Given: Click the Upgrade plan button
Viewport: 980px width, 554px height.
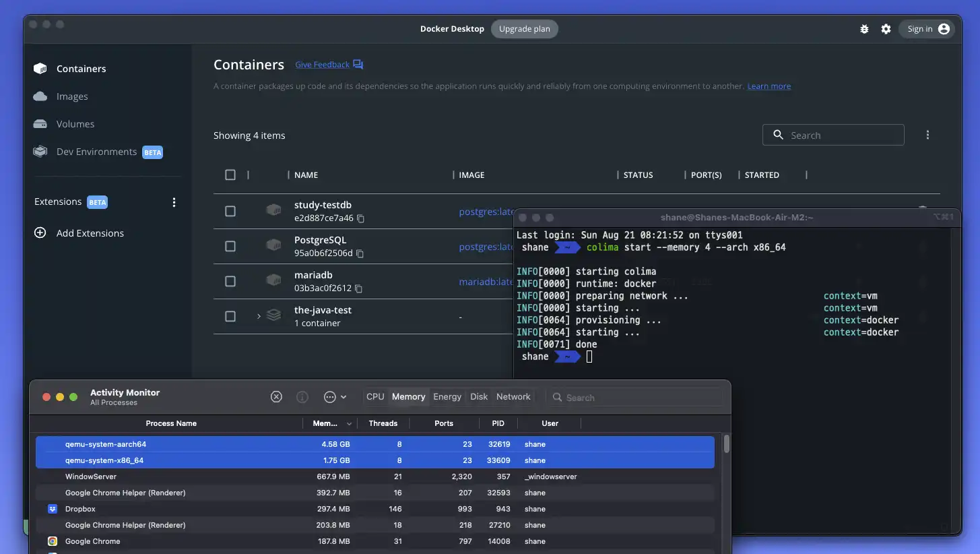Looking at the screenshot, I should 525,29.
